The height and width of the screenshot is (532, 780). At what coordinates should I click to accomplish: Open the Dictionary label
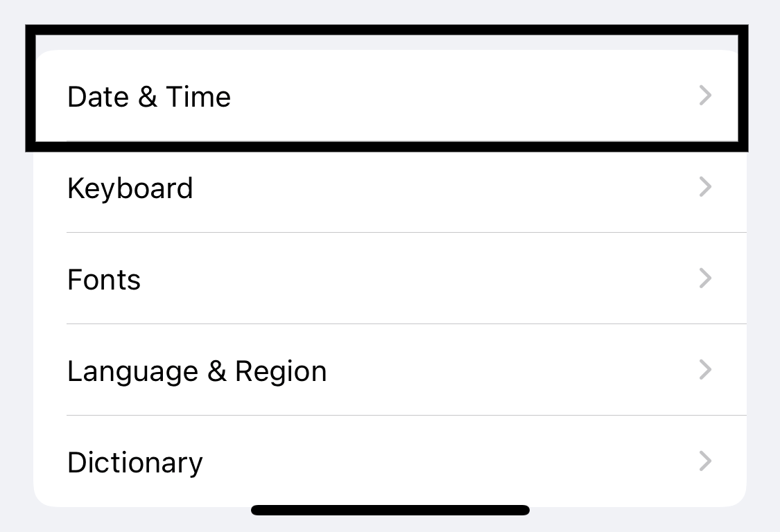(x=135, y=463)
